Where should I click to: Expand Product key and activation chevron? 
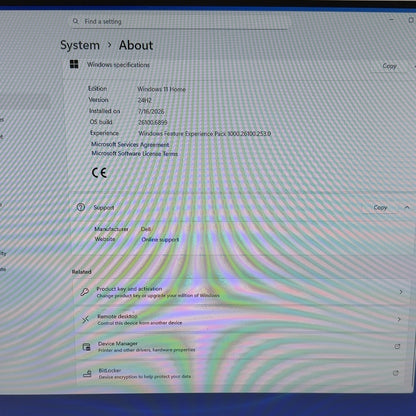pos(401,292)
